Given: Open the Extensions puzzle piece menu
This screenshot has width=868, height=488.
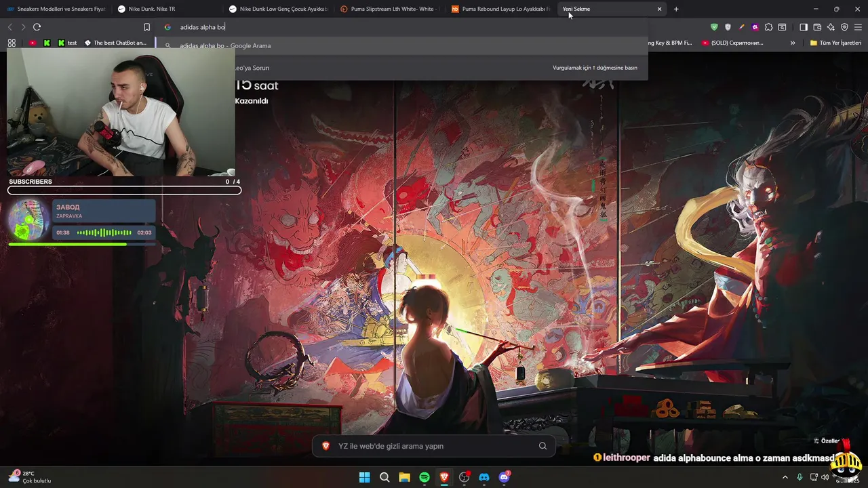Looking at the screenshot, I should pyautogui.click(x=768, y=27).
